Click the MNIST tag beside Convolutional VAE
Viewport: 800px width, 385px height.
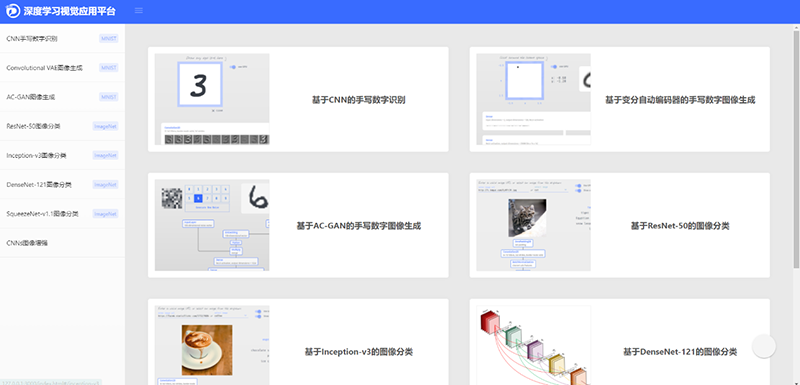click(109, 68)
